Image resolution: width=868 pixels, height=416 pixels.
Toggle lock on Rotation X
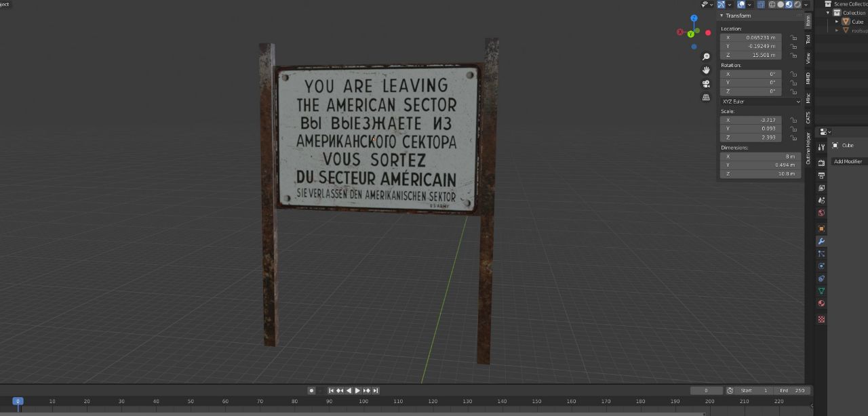pyautogui.click(x=793, y=75)
